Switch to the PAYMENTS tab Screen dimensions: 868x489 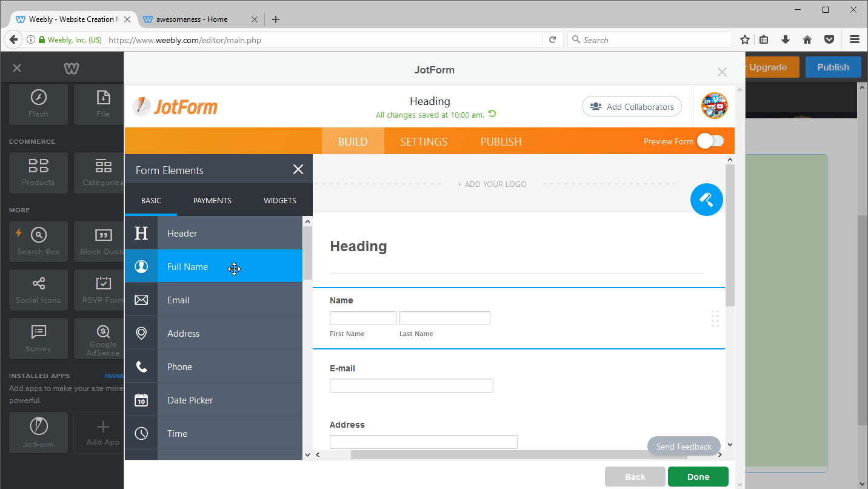212,200
